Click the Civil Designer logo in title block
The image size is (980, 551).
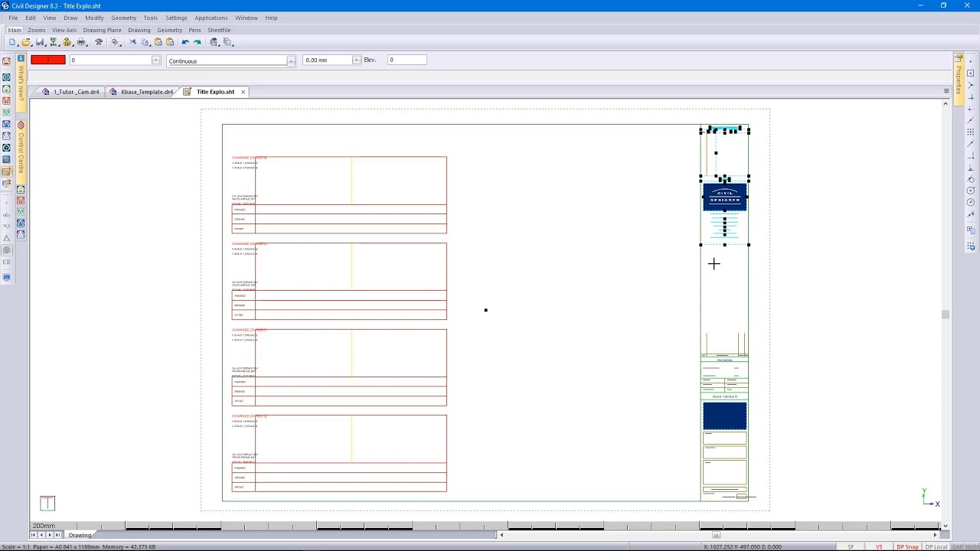[724, 197]
